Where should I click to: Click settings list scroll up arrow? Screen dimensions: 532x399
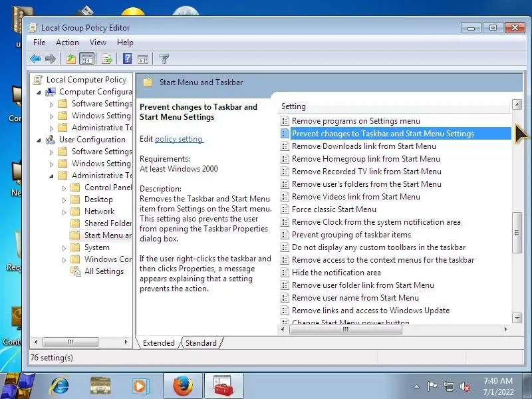pyautogui.click(x=517, y=104)
